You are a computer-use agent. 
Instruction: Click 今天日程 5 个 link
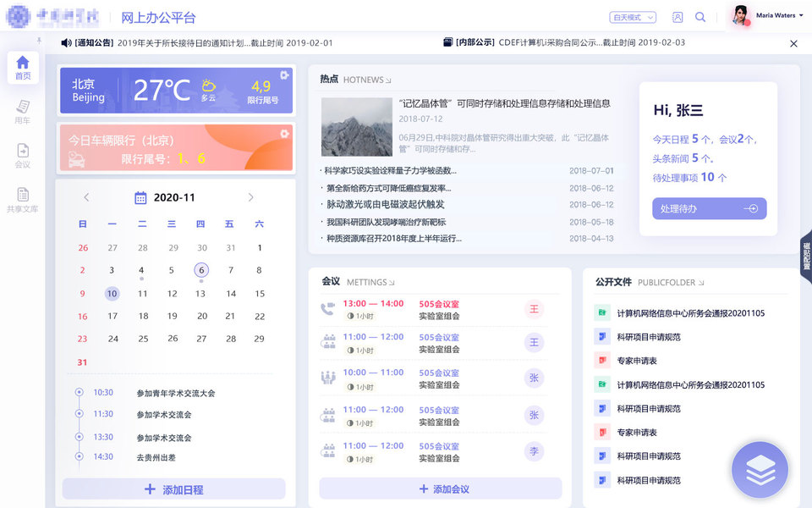(x=683, y=139)
